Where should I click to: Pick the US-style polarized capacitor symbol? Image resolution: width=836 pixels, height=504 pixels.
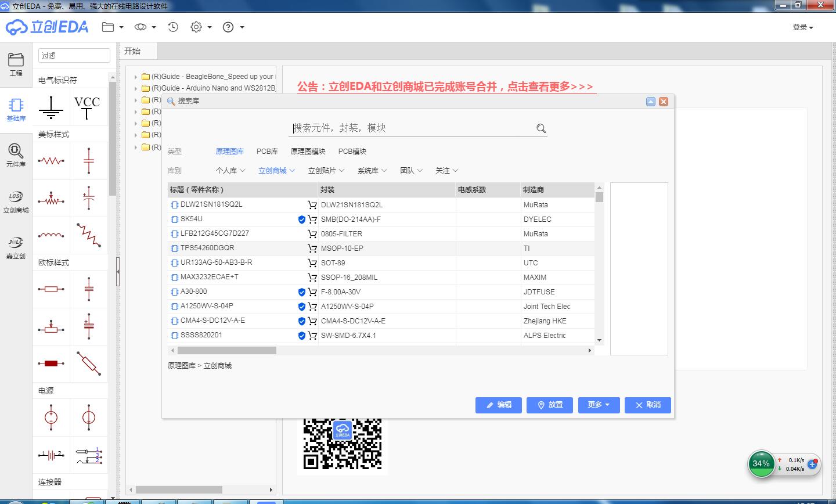click(x=88, y=199)
